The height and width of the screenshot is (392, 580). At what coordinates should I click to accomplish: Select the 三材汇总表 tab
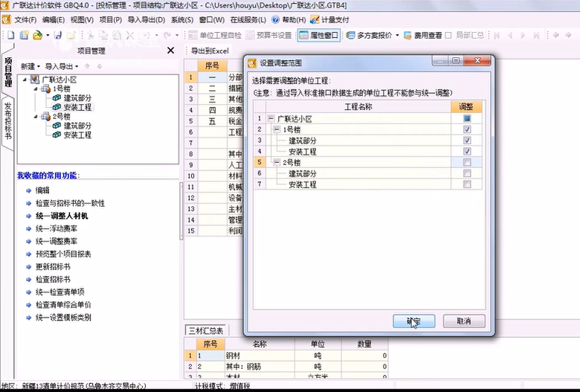pyautogui.click(x=206, y=330)
